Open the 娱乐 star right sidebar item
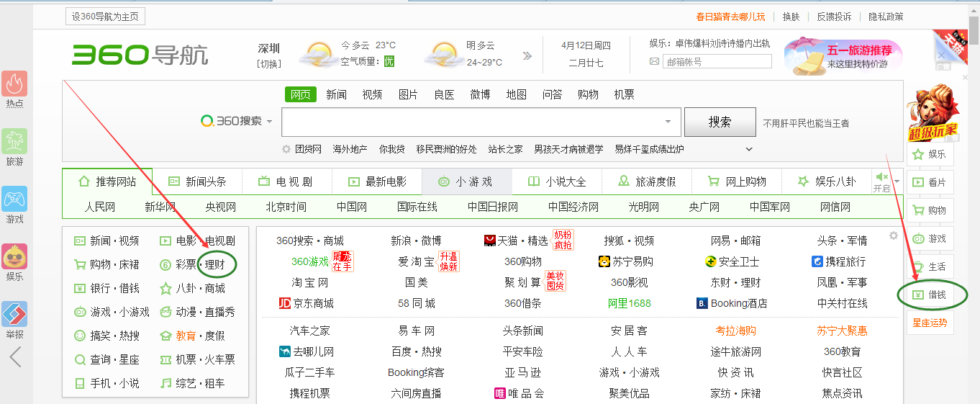This screenshot has height=404, width=980. [930, 154]
